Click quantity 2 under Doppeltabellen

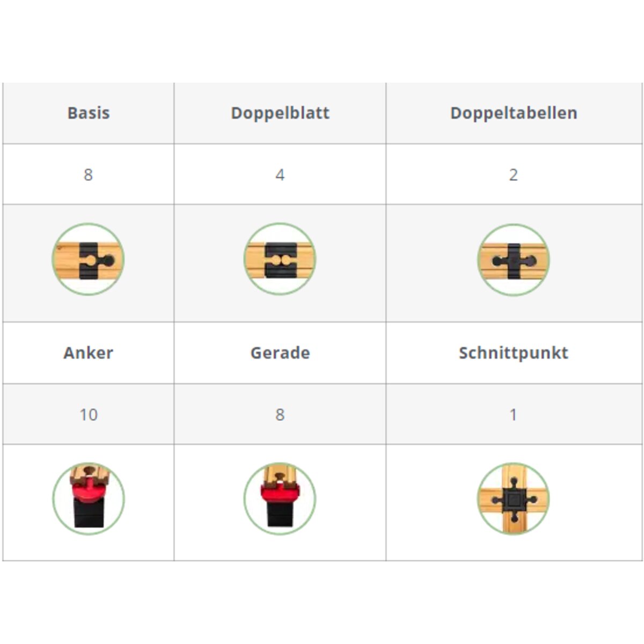click(514, 175)
